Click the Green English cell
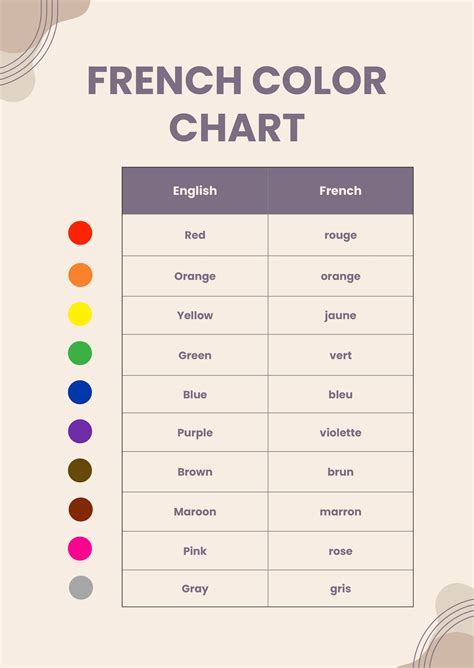 [x=195, y=355]
